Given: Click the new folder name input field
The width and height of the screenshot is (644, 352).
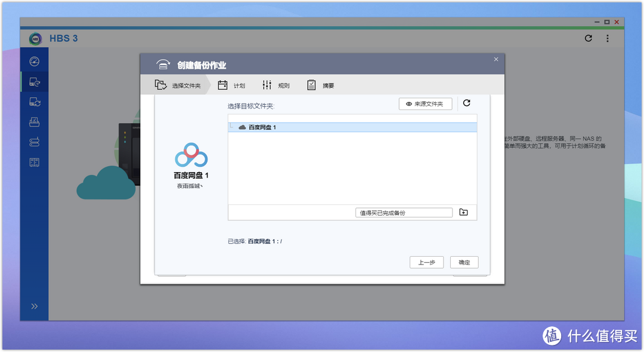Looking at the screenshot, I should pos(404,213).
